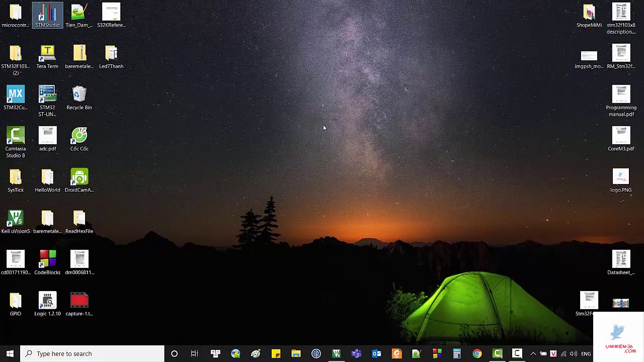
Task: Open the orange app icon beside Outlook
Action: click(396, 353)
